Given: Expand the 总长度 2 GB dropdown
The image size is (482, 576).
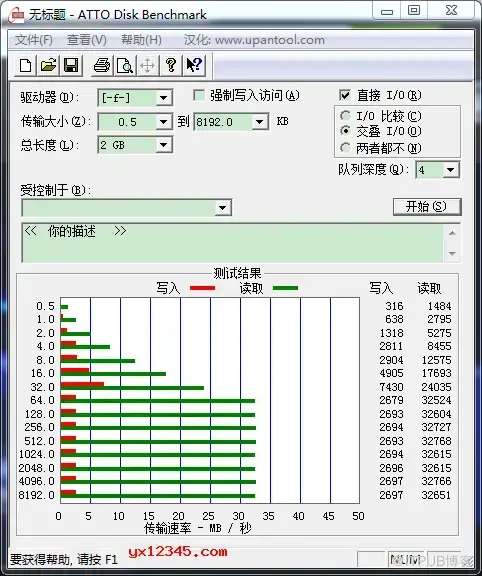Looking at the screenshot, I should click(x=163, y=145).
